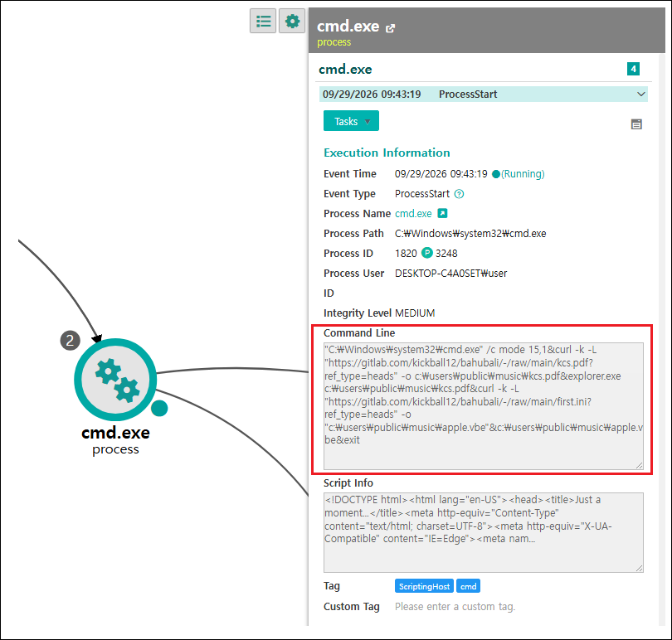Click the cmd.exe title in the gray header
This screenshot has width=672, height=640.
pos(348,27)
